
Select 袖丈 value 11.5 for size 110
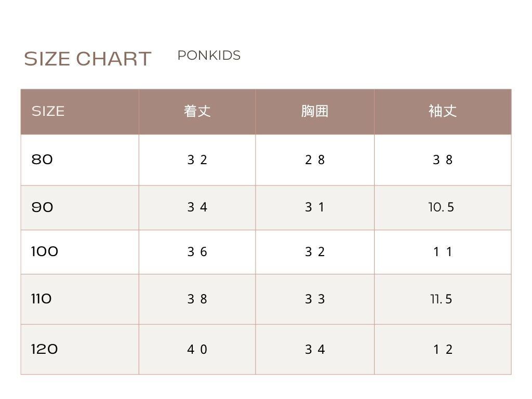(x=441, y=299)
